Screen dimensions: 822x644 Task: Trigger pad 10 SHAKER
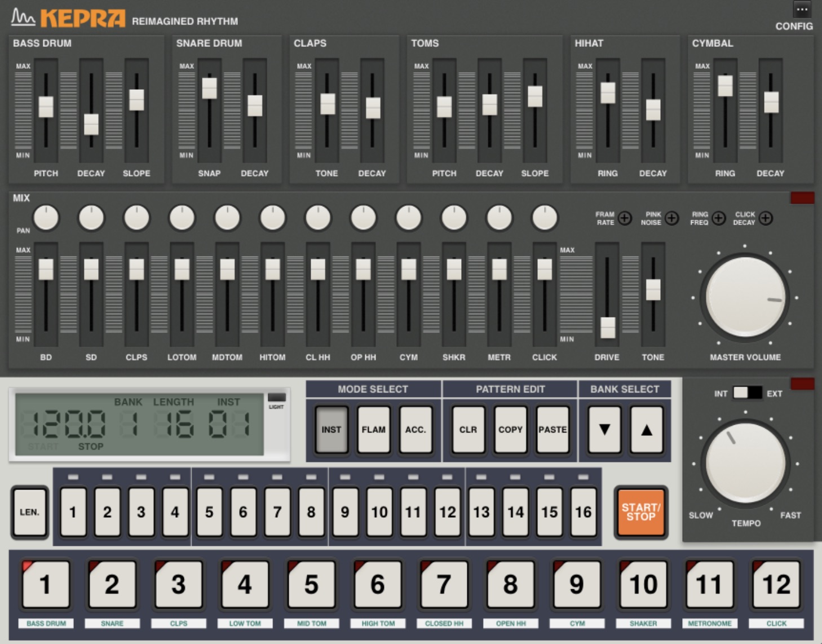click(643, 584)
